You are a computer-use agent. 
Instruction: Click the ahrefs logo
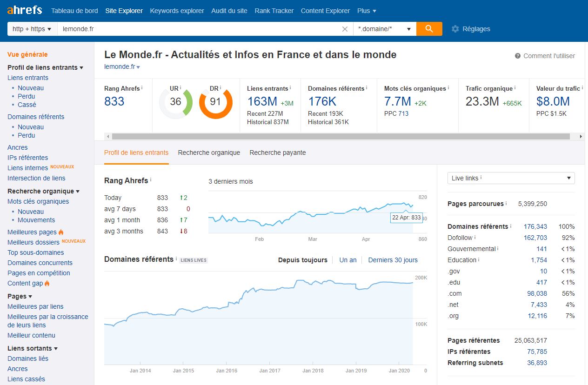point(25,10)
